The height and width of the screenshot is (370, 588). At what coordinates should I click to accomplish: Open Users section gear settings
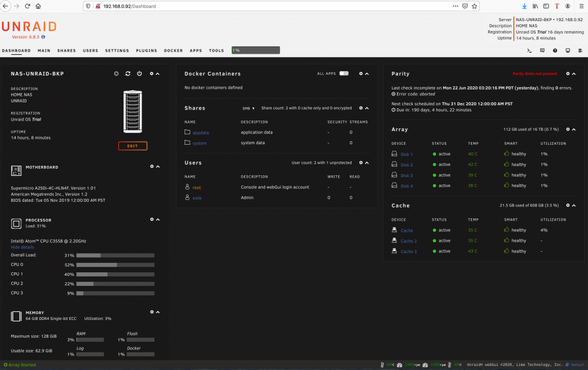pyautogui.click(x=361, y=162)
